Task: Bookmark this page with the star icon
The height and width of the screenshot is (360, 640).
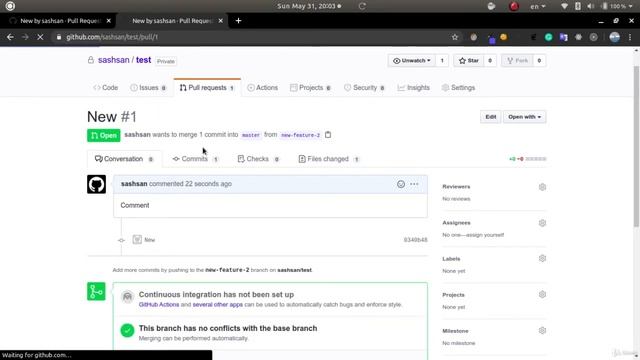Action: click(x=455, y=37)
